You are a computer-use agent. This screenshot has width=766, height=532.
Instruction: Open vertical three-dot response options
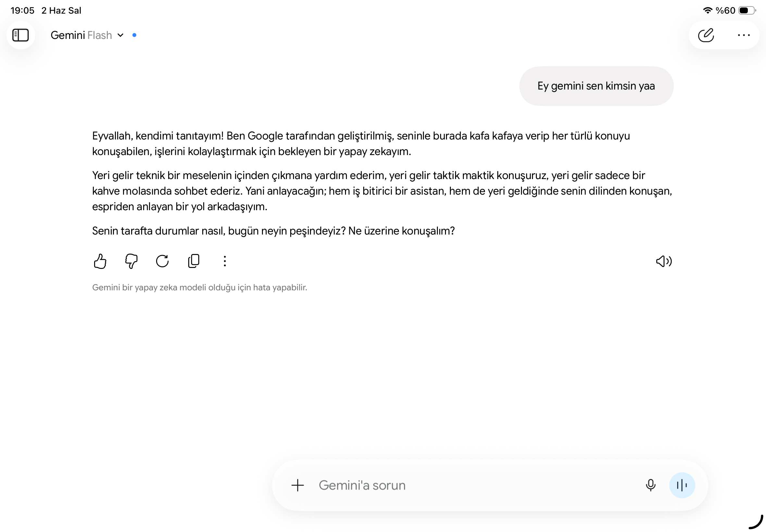(225, 261)
